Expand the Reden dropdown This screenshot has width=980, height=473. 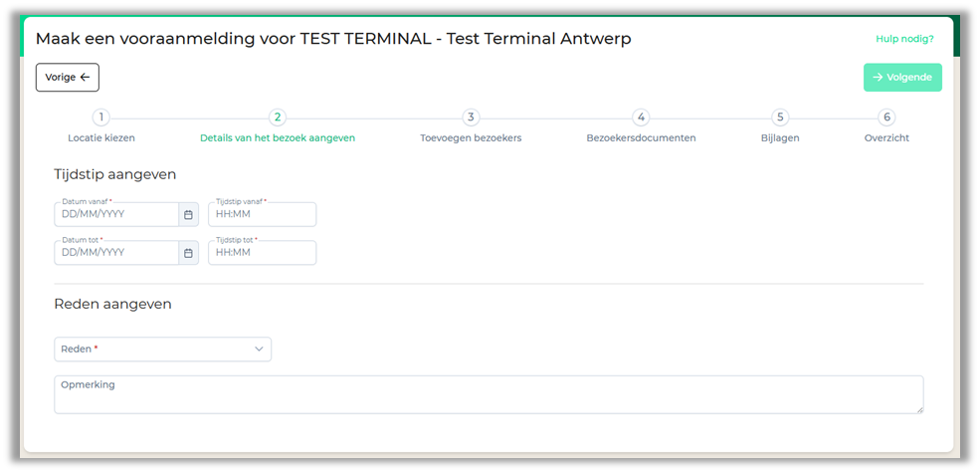point(162,350)
